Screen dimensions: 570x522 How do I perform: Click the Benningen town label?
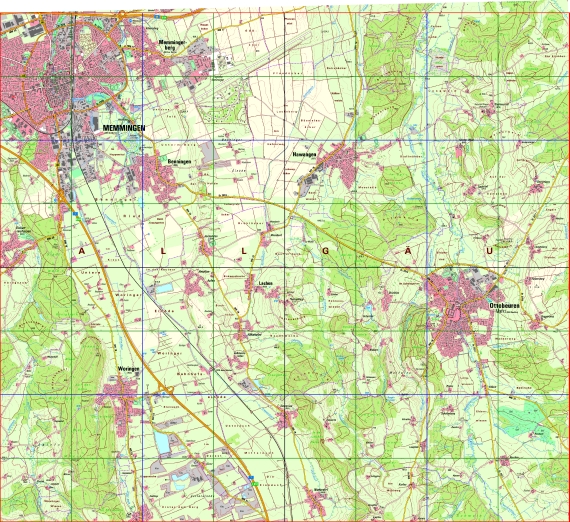[179, 161]
